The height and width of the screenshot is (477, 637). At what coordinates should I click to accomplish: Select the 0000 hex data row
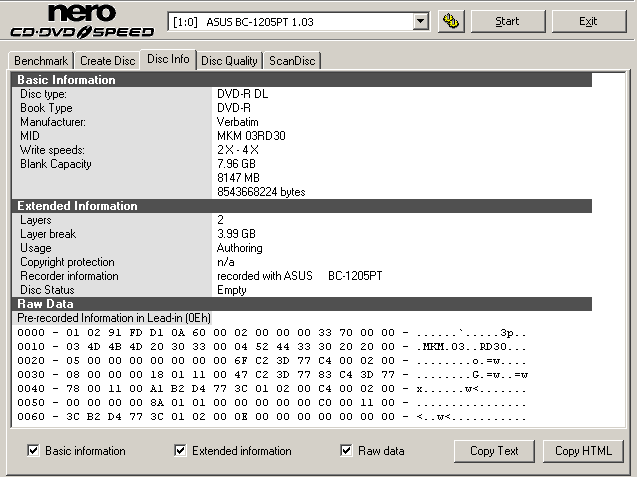coord(272,333)
